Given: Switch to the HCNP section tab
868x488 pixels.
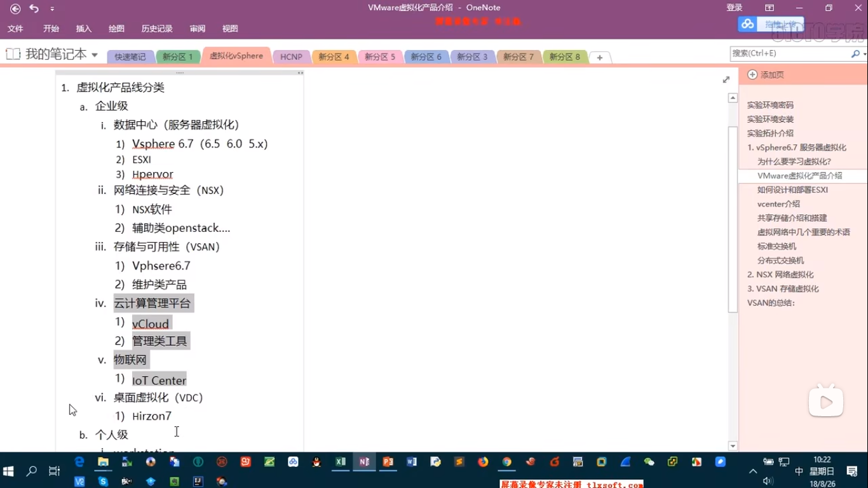Looking at the screenshot, I should click(x=291, y=57).
